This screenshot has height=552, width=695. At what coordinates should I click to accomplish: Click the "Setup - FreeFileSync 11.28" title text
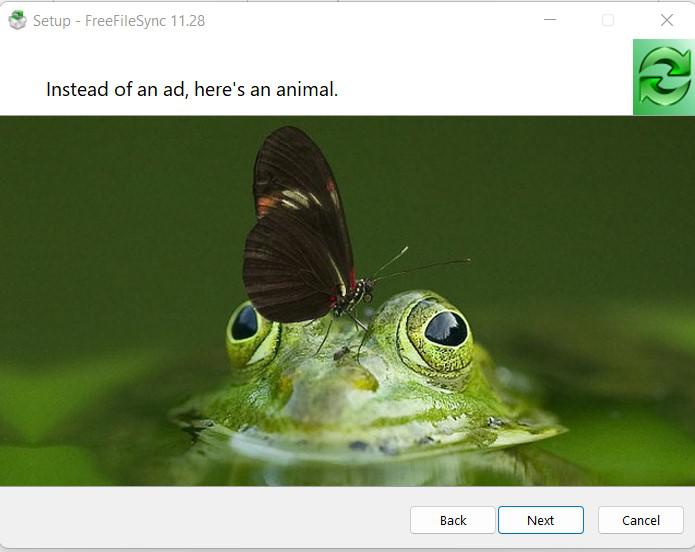click(119, 21)
